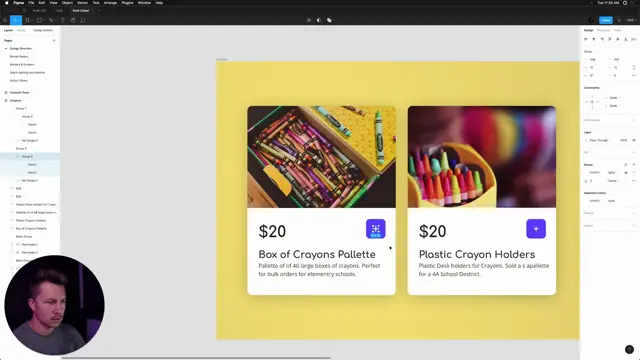Screen dimensions: 640x360
Task: Click the align vertical centers icon
Action: [618, 39]
